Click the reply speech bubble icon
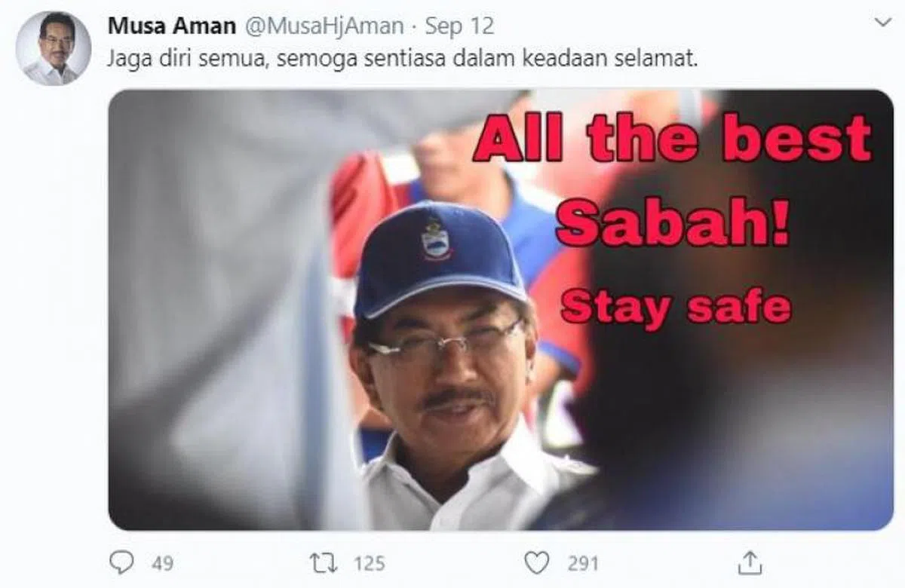Viewport: 905px width, 588px height. point(122,562)
